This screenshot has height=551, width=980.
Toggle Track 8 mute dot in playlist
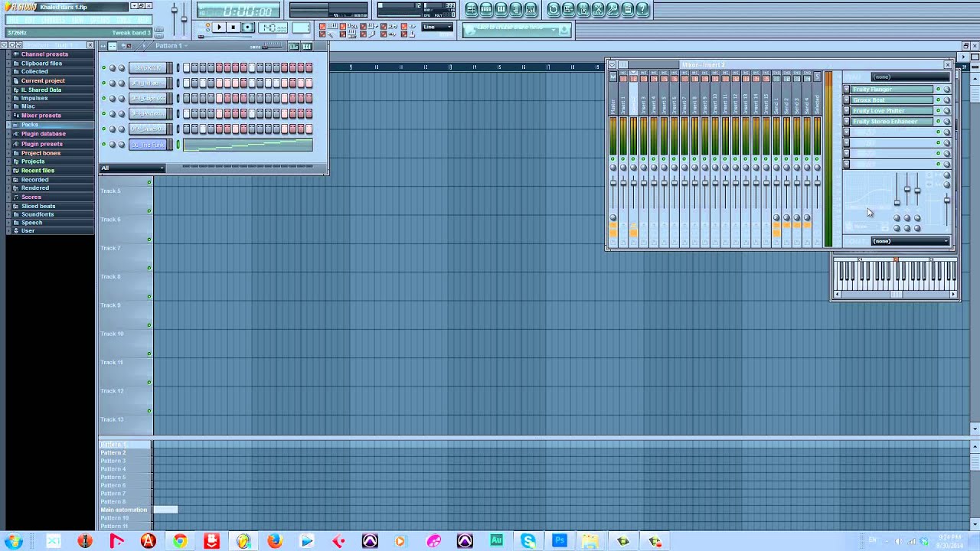click(149, 297)
